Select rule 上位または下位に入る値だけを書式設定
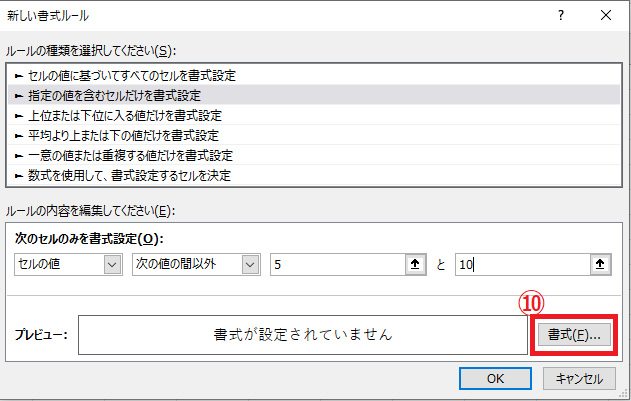 [x=314, y=116]
